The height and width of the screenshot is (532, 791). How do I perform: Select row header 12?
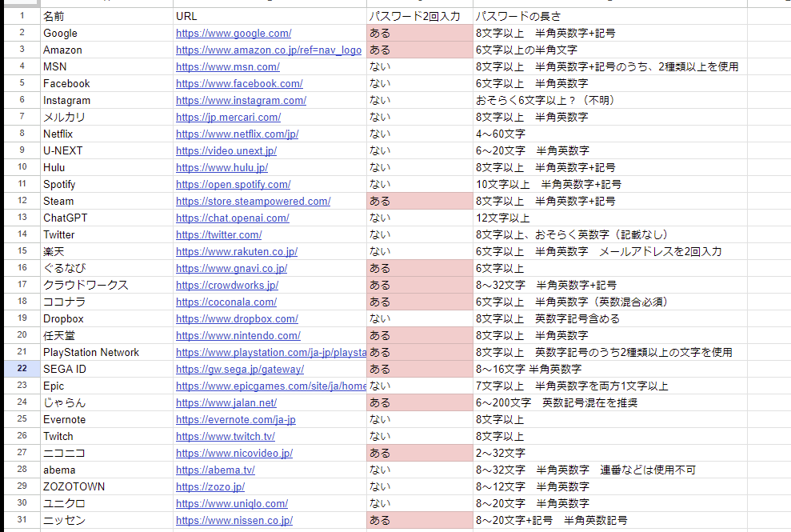tap(22, 201)
